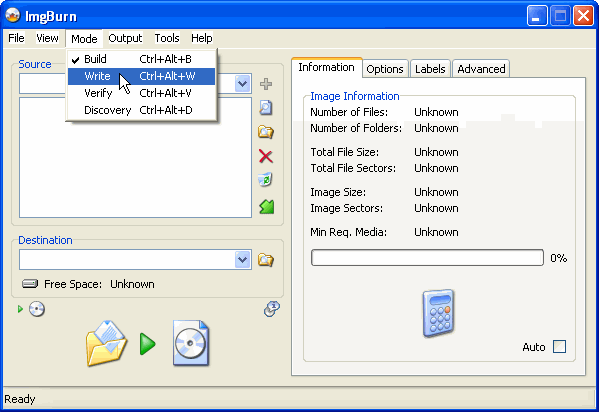Click the Ready status bar text

(20, 399)
